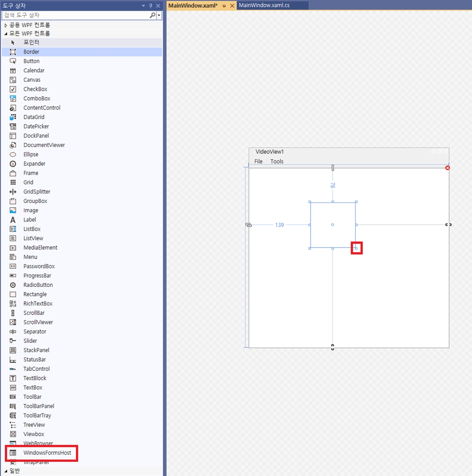
Task: Click the Ellipse shape icon
Action: (13, 155)
